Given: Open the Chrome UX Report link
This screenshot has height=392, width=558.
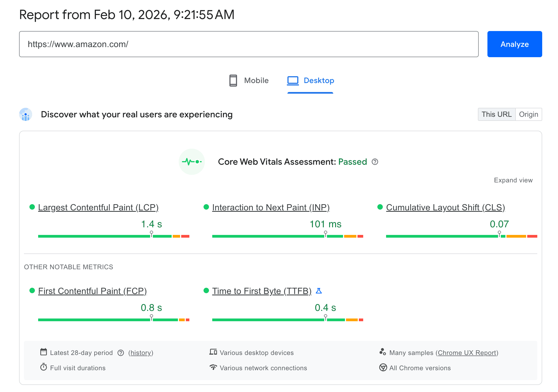Looking at the screenshot, I should 467,353.
